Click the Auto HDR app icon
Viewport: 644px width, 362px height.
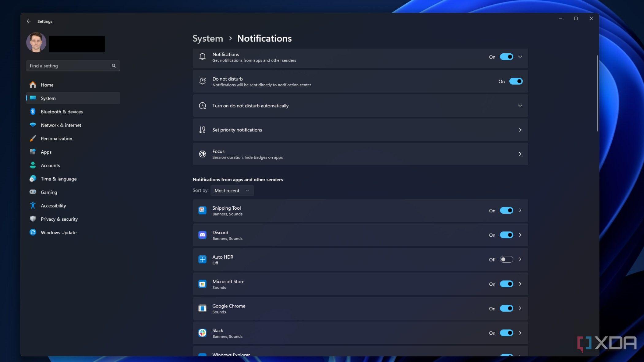202,259
